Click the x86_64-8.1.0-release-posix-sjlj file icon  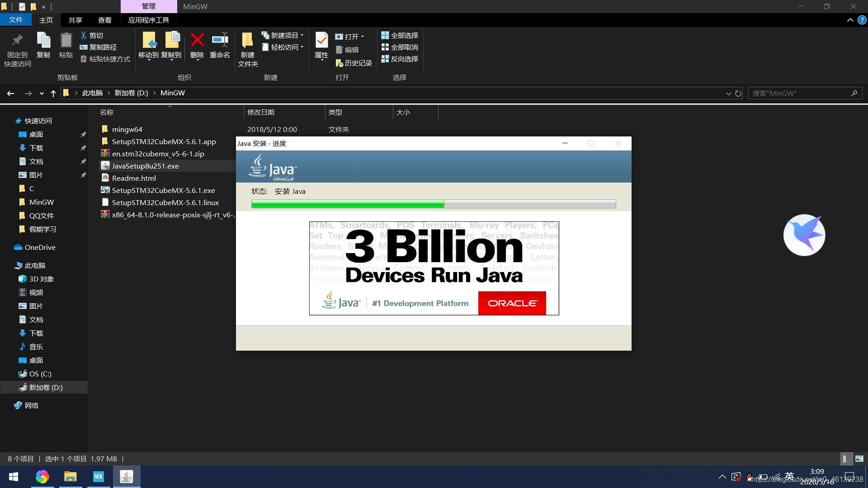coord(104,215)
